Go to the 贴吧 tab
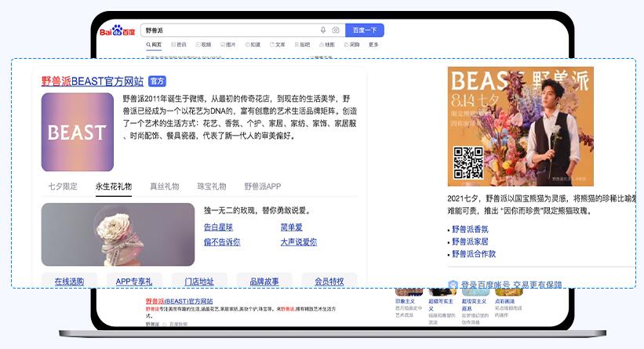This screenshot has width=644, height=349. (x=302, y=45)
